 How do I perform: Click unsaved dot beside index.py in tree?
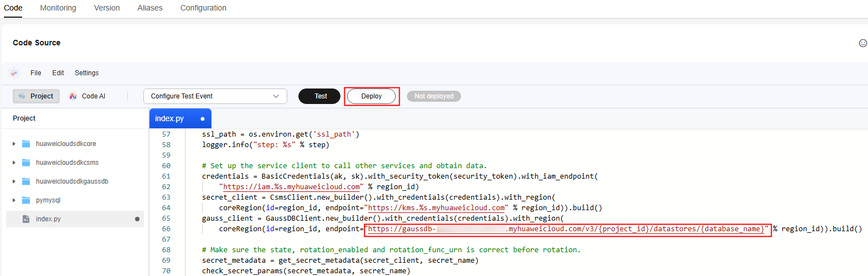137,219
